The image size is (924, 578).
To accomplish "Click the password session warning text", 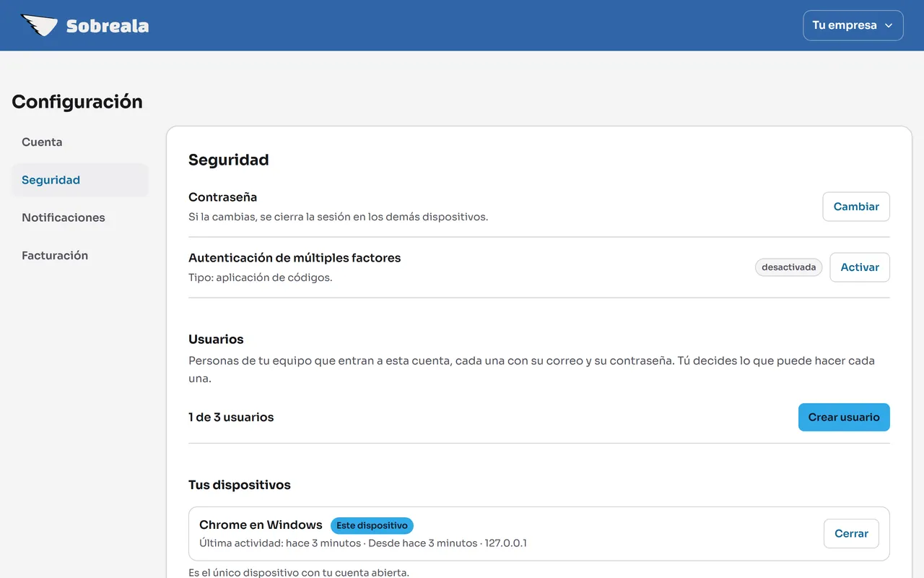I will [x=338, y=217].
